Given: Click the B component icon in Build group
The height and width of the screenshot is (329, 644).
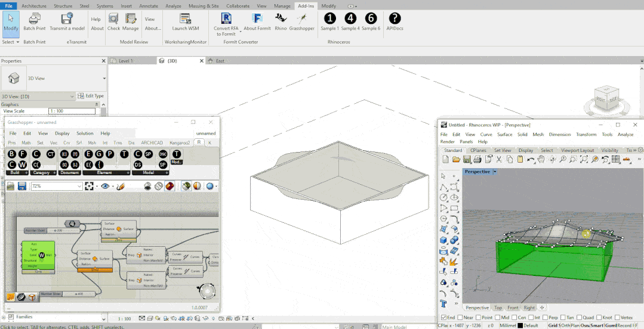Looking at the screenshot, I should pos(12,154).
